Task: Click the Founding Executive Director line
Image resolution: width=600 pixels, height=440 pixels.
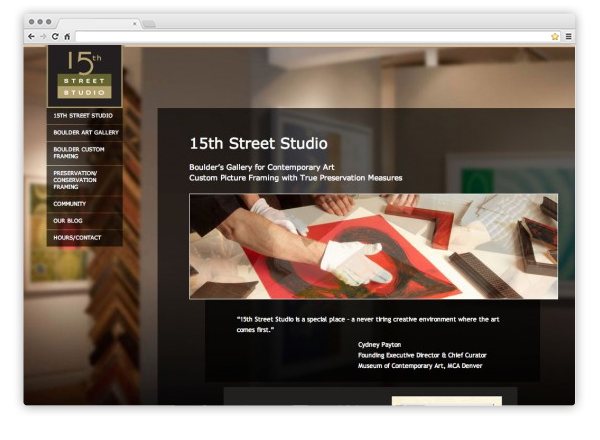Action: point(422,355)
